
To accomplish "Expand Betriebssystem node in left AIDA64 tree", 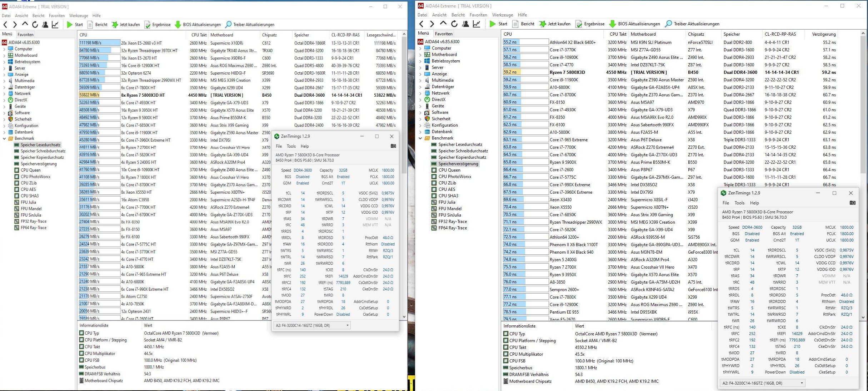I will point(4,62).
